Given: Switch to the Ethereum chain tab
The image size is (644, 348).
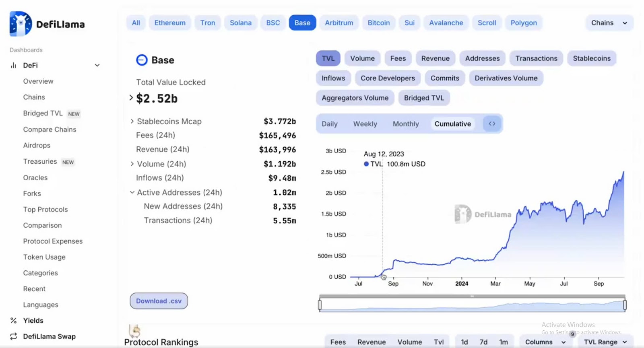Looking at the screenshot, I should (x=170, y=23).
